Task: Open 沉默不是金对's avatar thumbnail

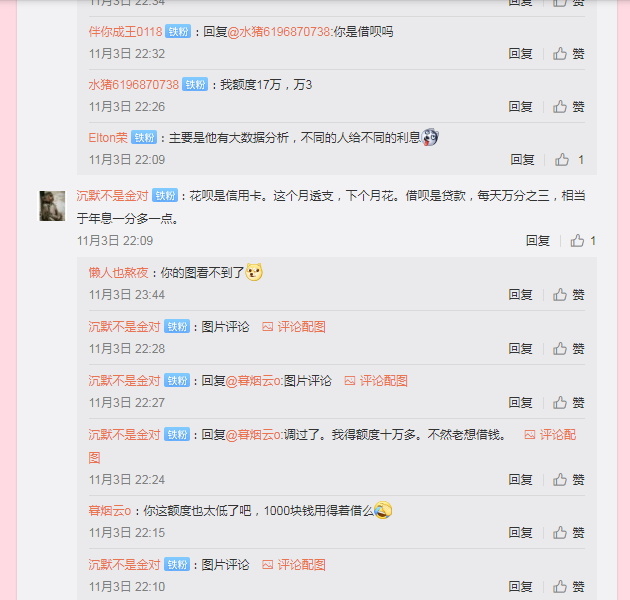Action: click(x=52, y=206)
